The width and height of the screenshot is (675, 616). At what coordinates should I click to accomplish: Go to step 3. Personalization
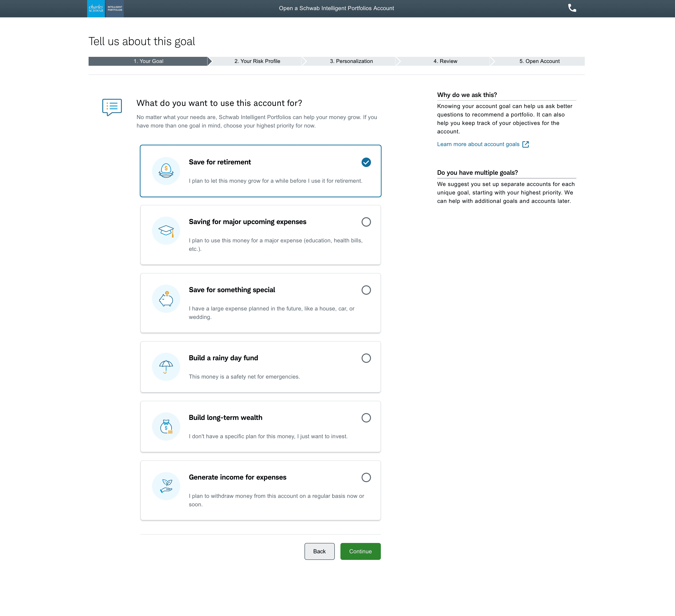click(x=351, y=61)
